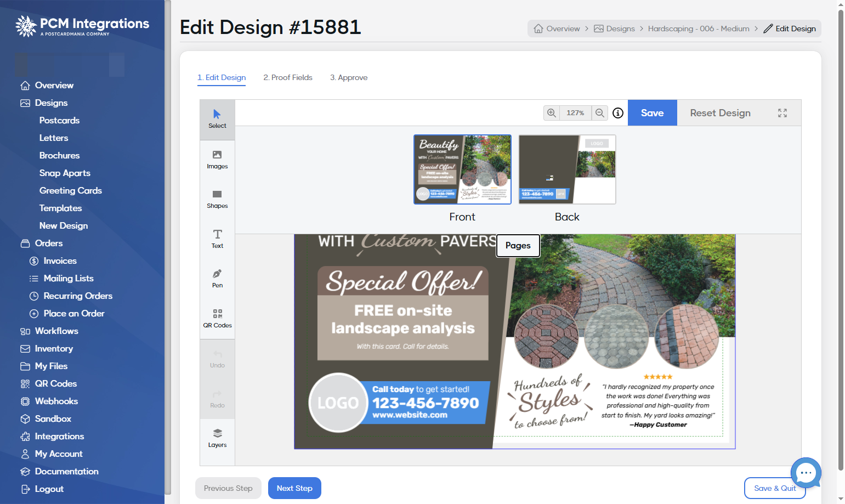The width and height of the screenshot is (845, 504).
Task: Click the Next Step button
Action: coord(294,488)
